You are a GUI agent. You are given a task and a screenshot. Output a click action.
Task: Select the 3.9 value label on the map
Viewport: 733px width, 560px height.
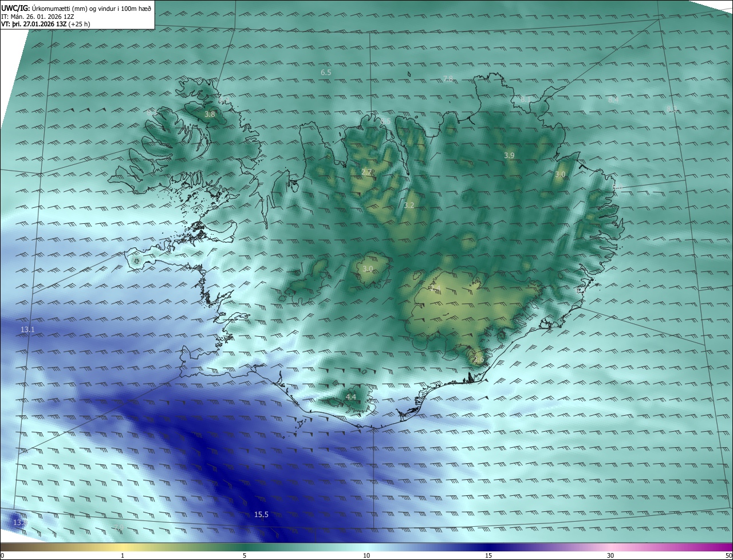pos(509,156)
